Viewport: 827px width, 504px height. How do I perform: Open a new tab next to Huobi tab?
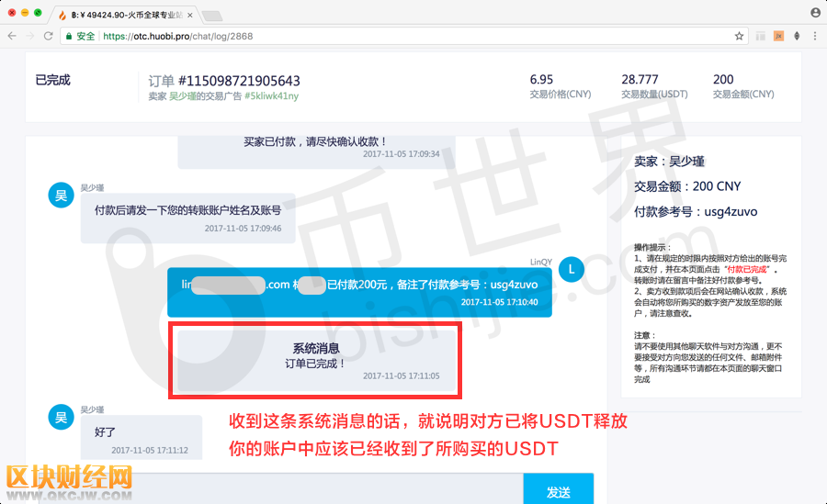click(x=212, y=17)
